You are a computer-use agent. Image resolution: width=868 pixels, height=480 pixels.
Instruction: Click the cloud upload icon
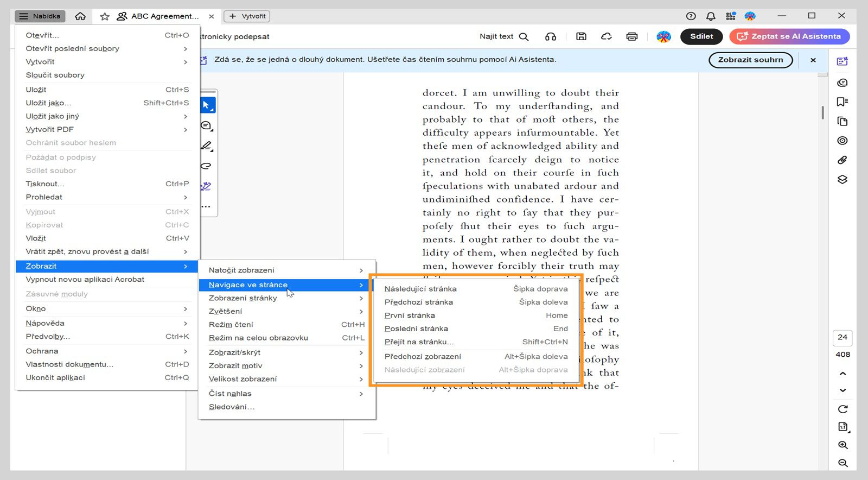[607, 36]
